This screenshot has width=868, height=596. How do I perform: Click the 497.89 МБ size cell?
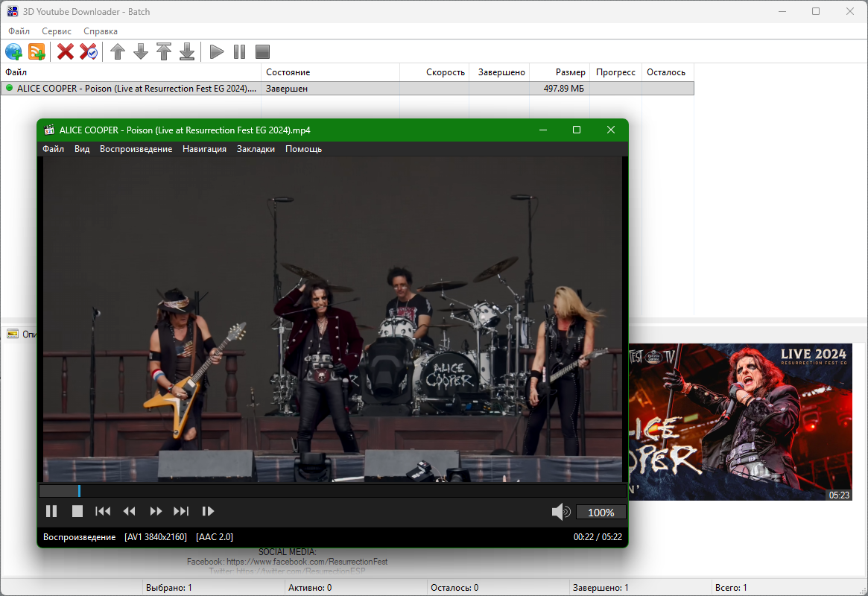point(563,89)
